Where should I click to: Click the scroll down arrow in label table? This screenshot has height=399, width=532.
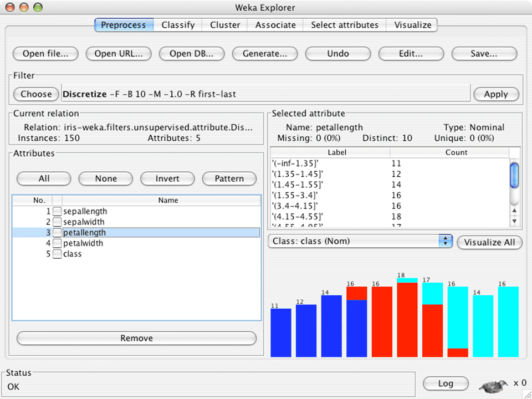tap(514, 221)
